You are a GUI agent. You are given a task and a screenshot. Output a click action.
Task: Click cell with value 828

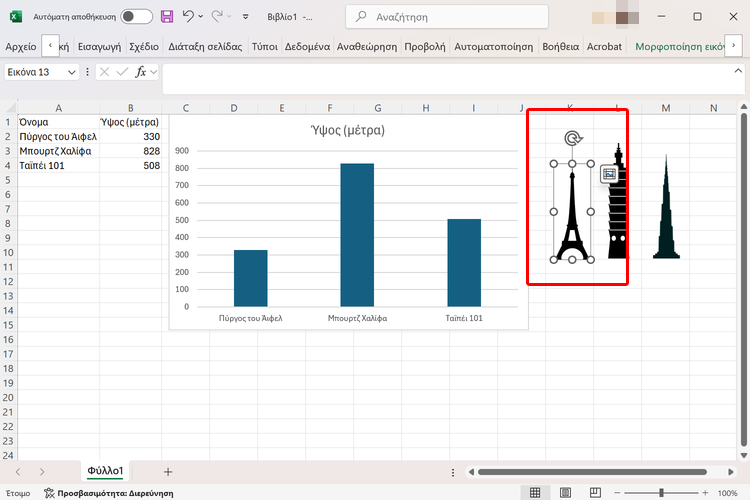pos(131,151)
